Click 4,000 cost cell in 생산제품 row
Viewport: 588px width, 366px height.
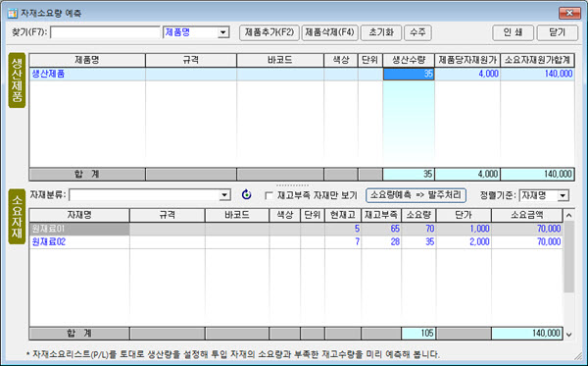click(x=467, y=74)
